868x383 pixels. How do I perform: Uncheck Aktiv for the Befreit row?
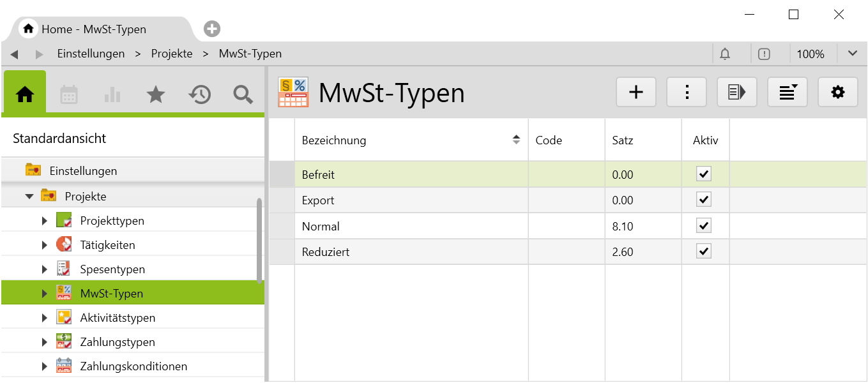(704, 174)
